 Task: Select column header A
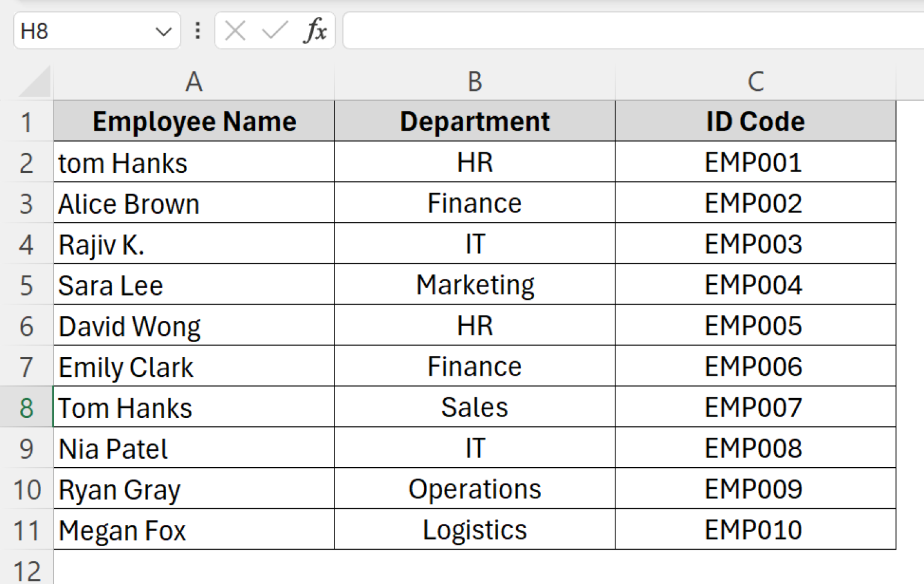coord(194,81)
